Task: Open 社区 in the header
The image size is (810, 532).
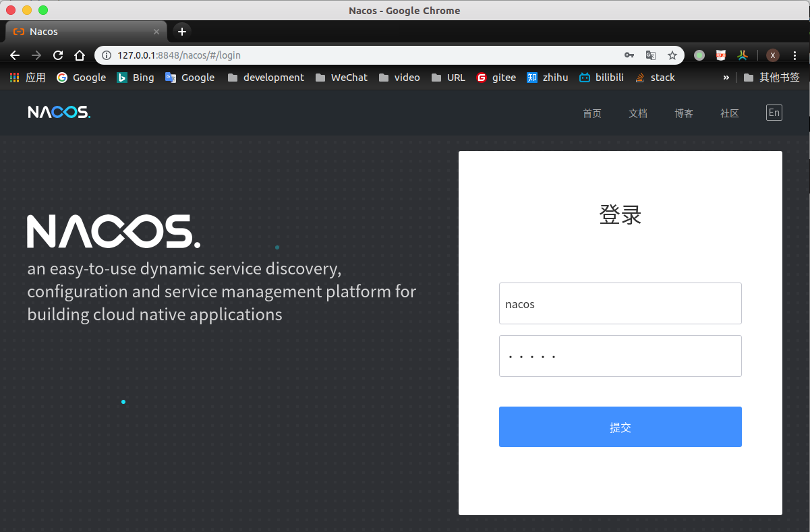Action: point(730,113)
